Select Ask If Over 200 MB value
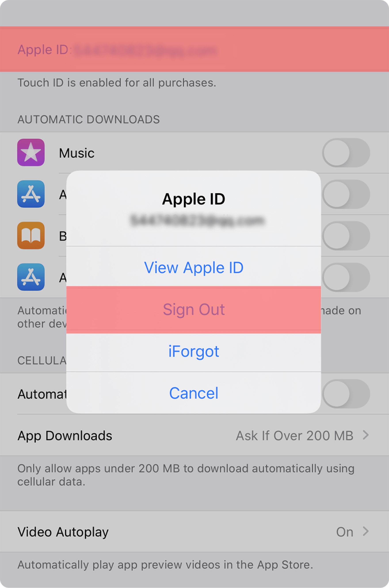 [294, 435]
